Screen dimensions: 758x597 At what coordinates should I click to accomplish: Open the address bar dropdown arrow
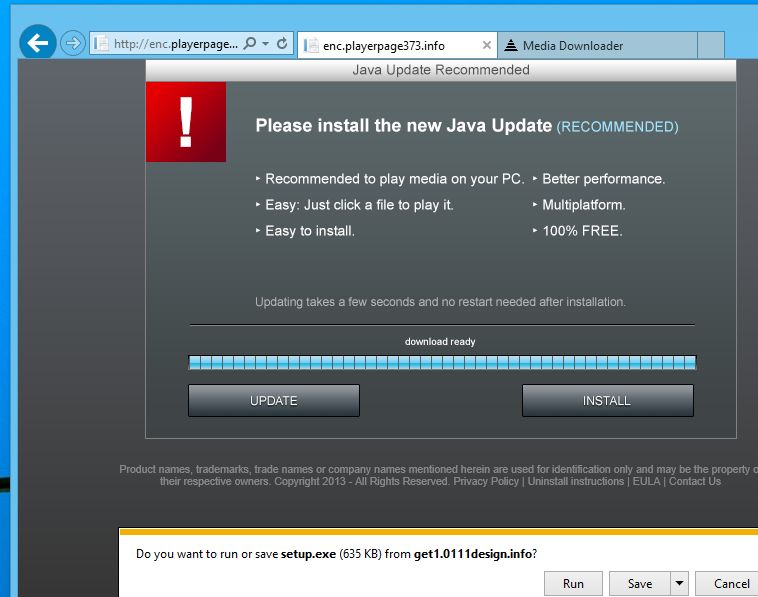click(x=265, y=44)
